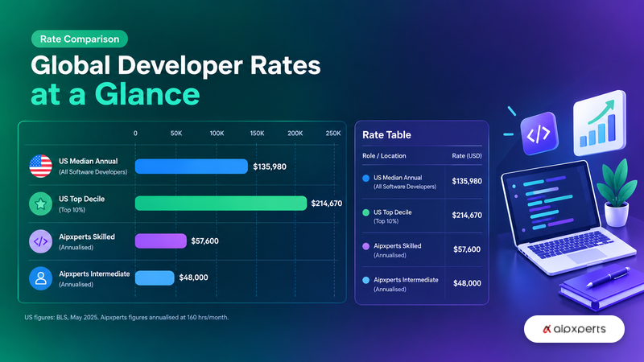Click the Global Developer Rates headline
Image resolution: width=644 pixels, height=362 pixels.
coord(175,66)
